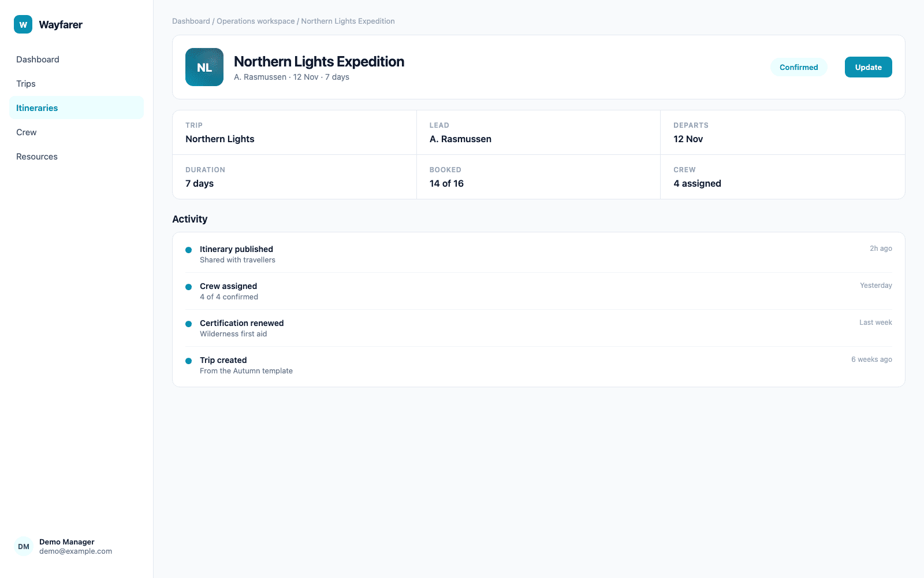This screenshot has width=924, height=578.
Task: Open the Crew section in sidebar
Action: [76, 132]
